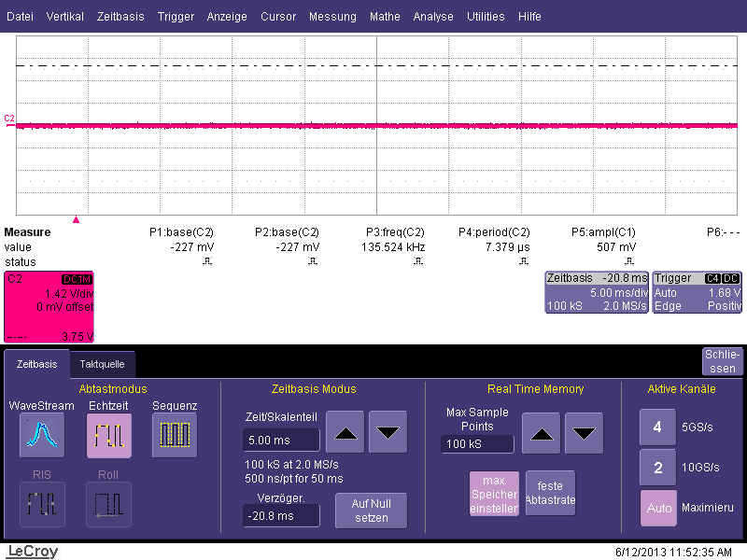Viewport: 747px width, 560px height.
Task: Decrease Zeit/Skalenteil with down arrow
Action: [x=388, y=431]
